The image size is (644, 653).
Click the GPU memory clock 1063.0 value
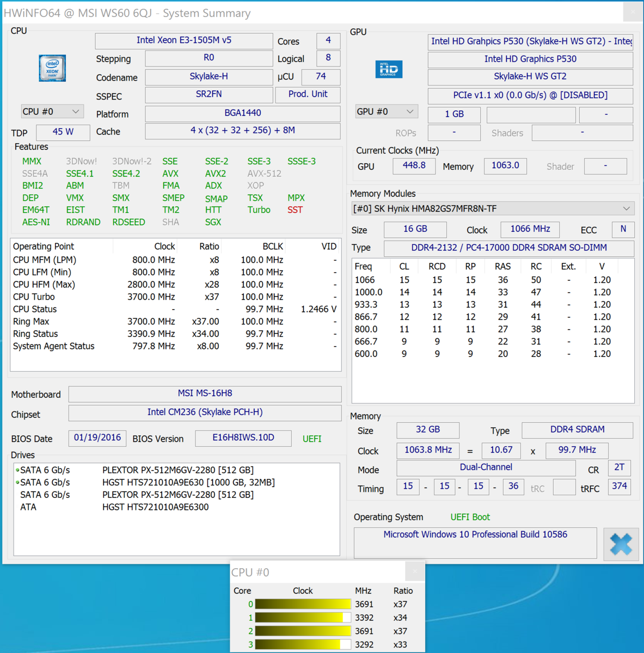[505, 165]
